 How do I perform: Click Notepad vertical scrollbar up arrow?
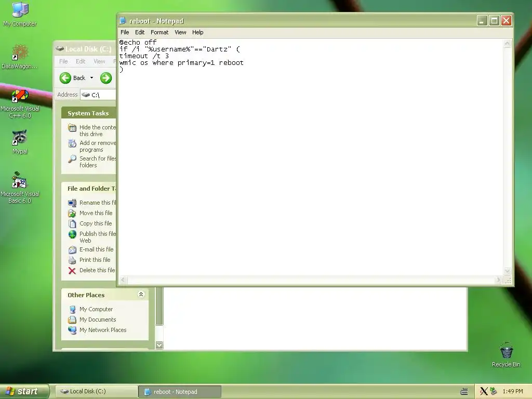click(x=507, y=44)
